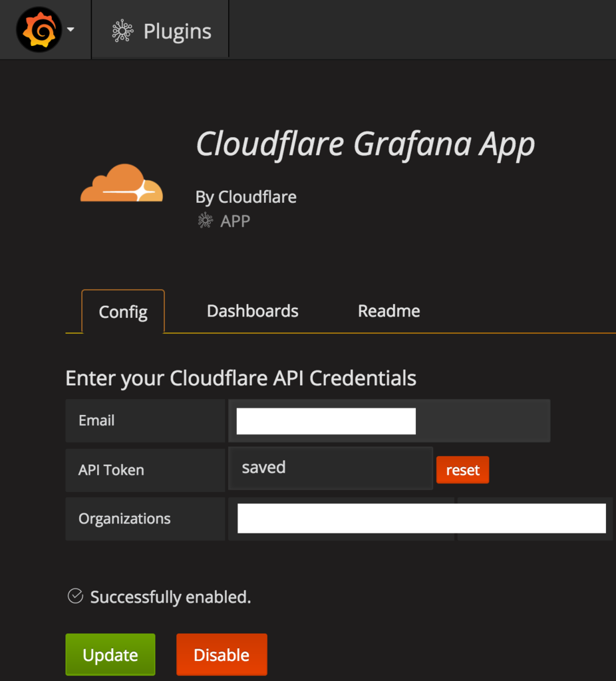This screenshot has height=681, width=616.
Task: Focus the Organizations input field
Action: 420,519
